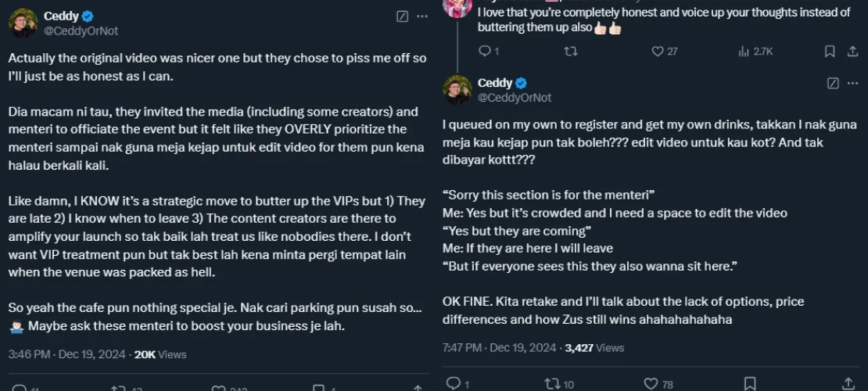Open more options on the 3:46 PM tweet
The width and height of the screenshot is (868, 391).
[422, 16]
